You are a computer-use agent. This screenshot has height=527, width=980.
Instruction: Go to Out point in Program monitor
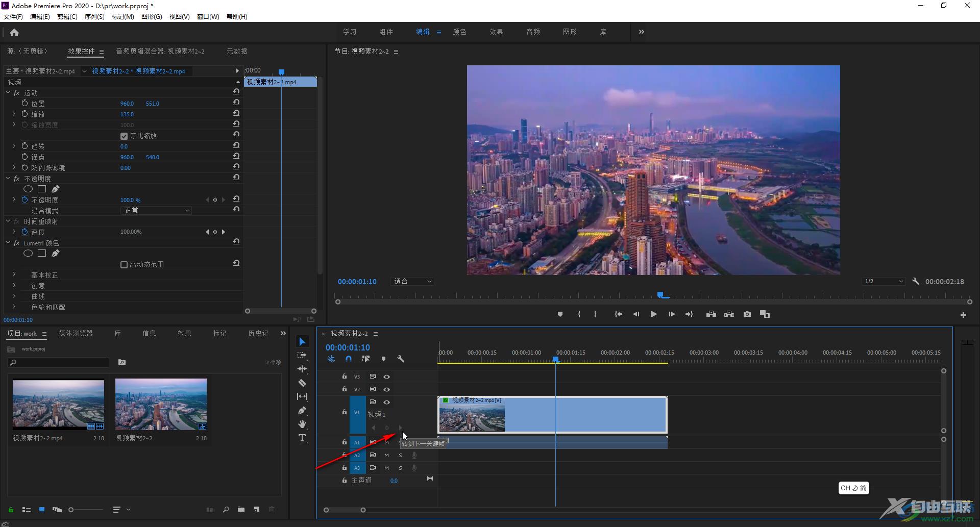pos(689,314)
